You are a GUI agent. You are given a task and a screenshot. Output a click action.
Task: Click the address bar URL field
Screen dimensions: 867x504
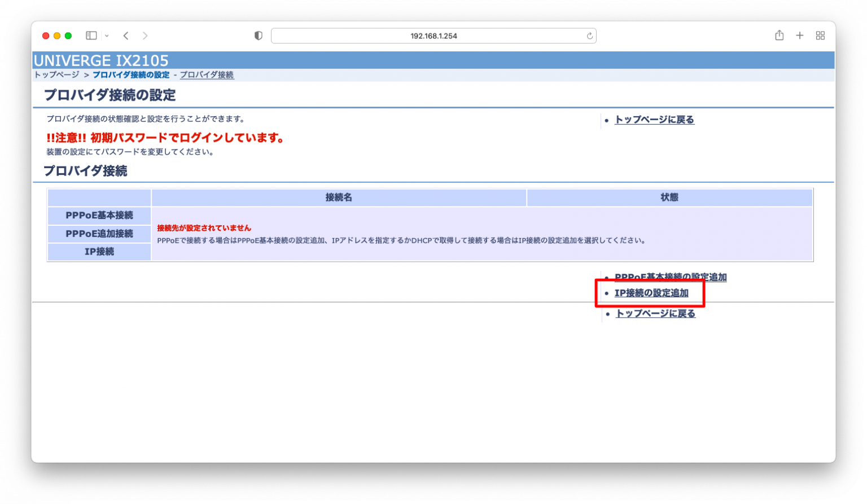433,35
